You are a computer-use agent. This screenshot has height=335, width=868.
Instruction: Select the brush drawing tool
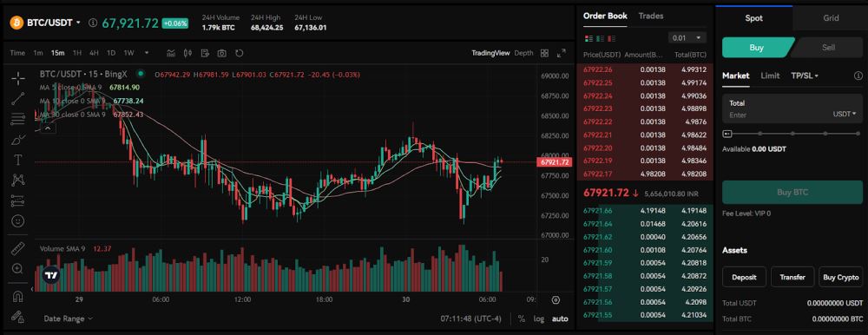pyautogui.click(x=17, y=139)
